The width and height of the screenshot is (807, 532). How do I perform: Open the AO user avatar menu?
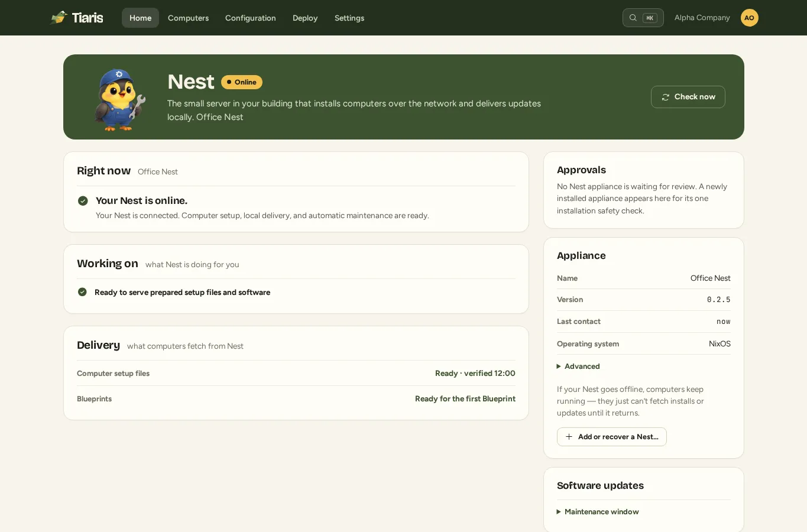tap(749, 18)
